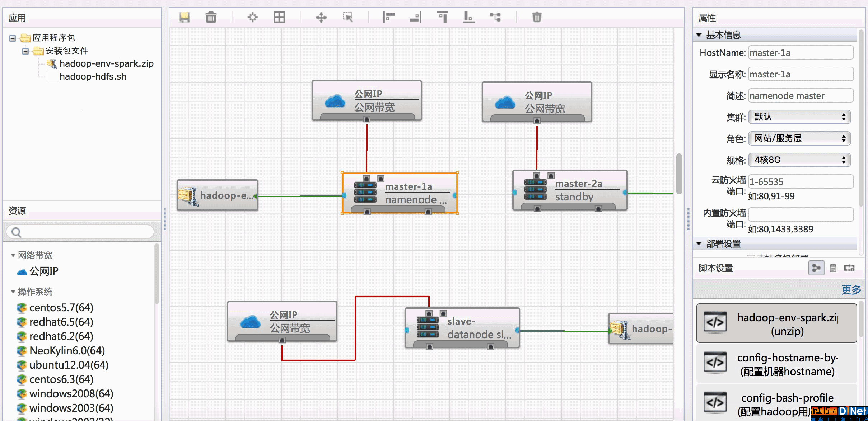Select the cloud icon of the bottom 公网IP node

250,322
